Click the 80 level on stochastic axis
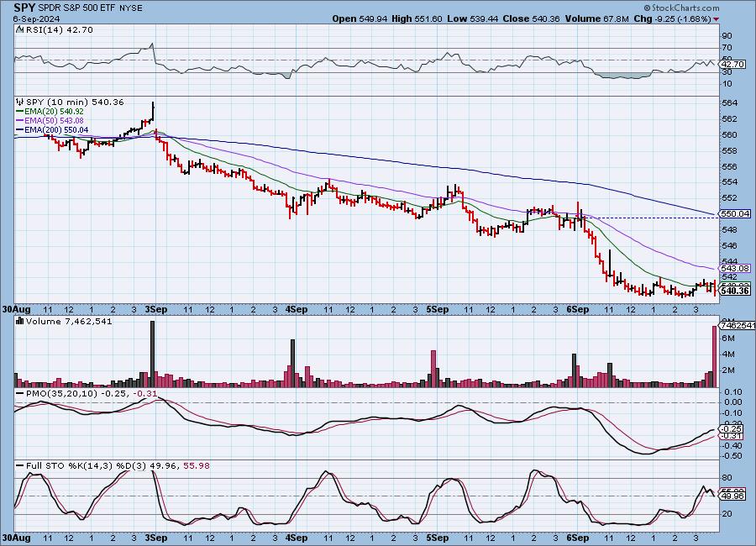The height and width of the screenshot is (546, 756). [x=727, y=478]
